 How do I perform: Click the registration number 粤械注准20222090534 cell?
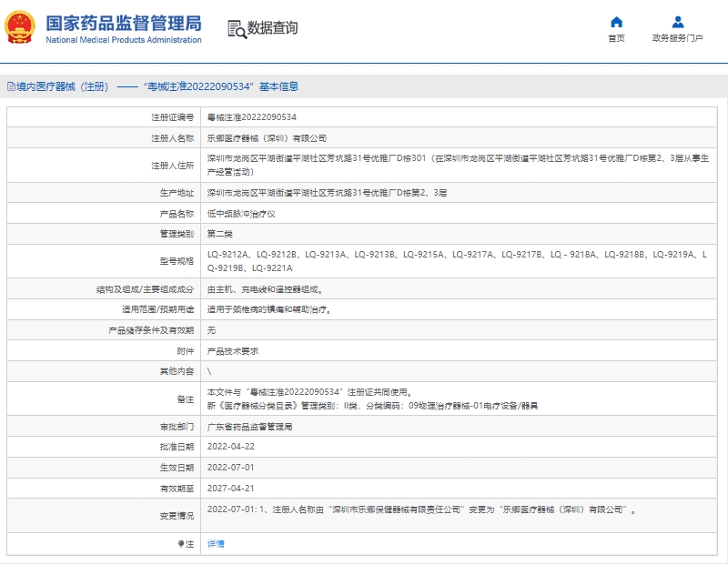(251, 117)
